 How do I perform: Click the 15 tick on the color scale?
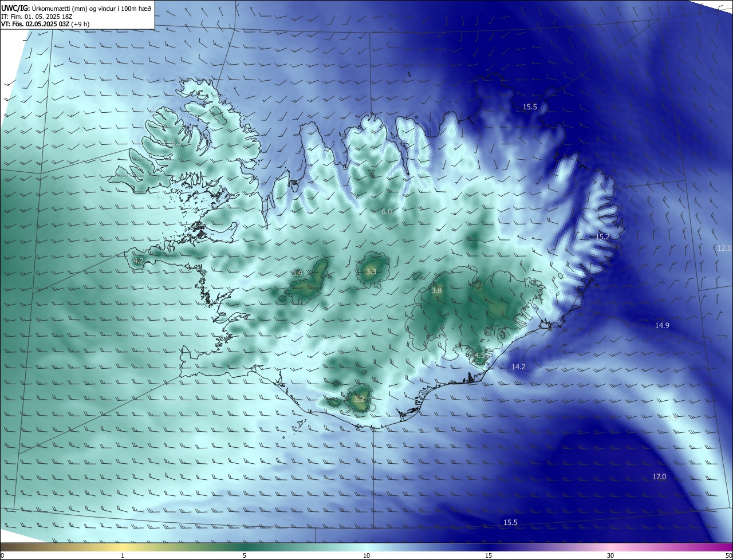(x=488, y=555)
